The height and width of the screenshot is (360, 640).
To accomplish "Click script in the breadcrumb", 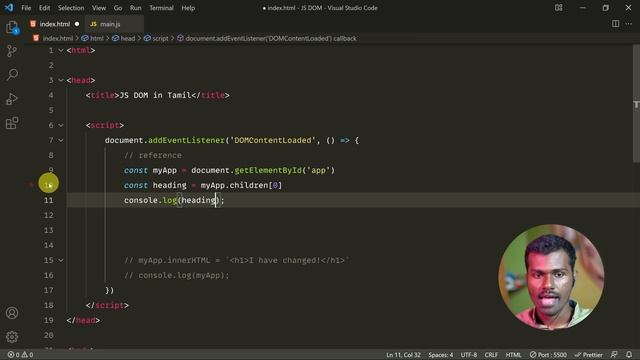I will click(160, 38).
